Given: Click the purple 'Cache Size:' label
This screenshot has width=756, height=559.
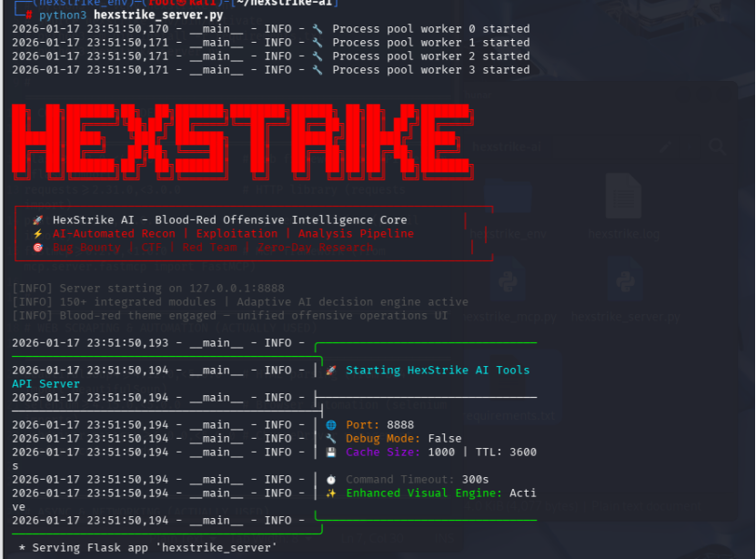Looking at the screenshot, I should coord(383,452).
